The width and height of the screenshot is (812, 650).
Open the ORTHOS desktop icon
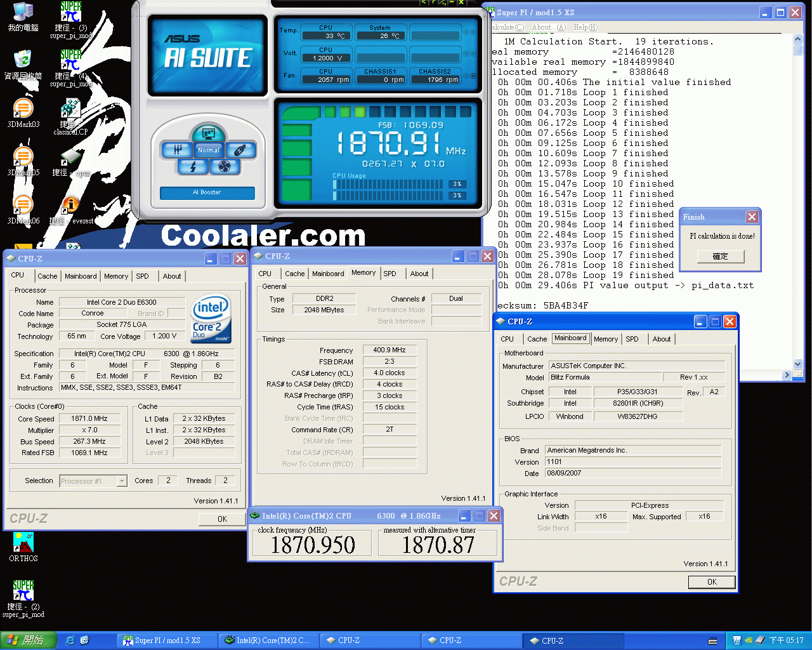coord(23,547)
